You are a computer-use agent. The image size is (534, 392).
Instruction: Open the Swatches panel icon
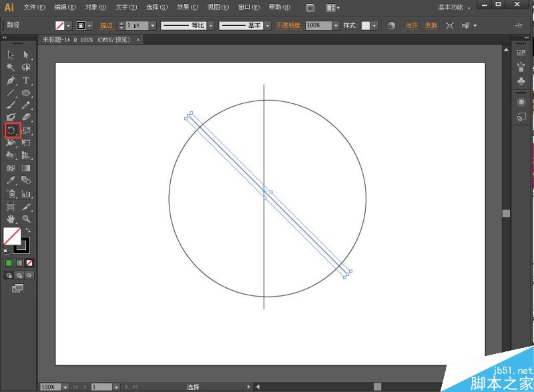(521, 53)
